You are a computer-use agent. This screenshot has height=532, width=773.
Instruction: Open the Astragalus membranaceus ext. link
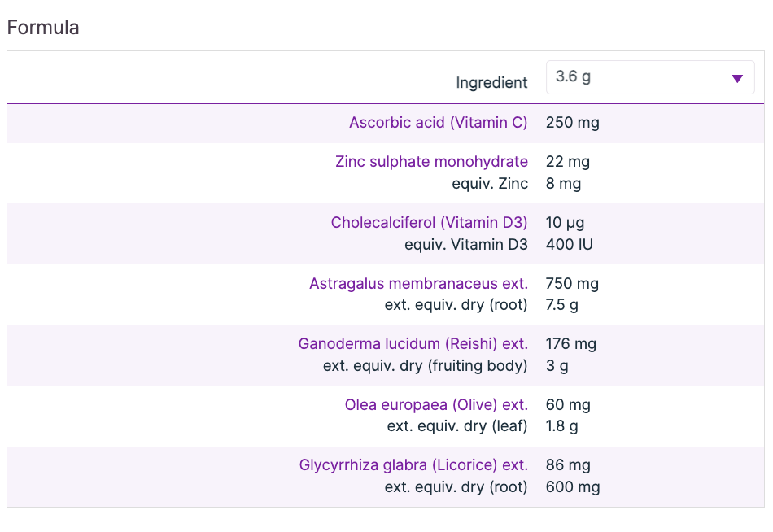[x=418, y=283]
